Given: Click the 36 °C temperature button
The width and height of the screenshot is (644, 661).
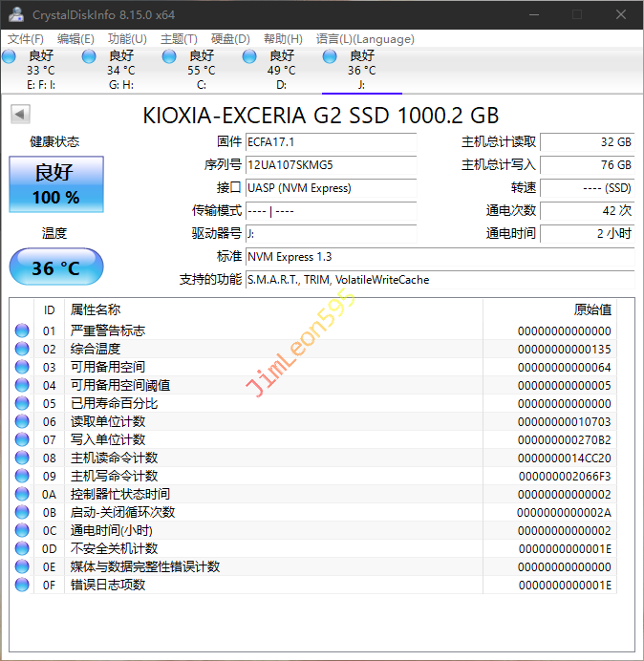Looking at the screenshot, I should (56, 267).
